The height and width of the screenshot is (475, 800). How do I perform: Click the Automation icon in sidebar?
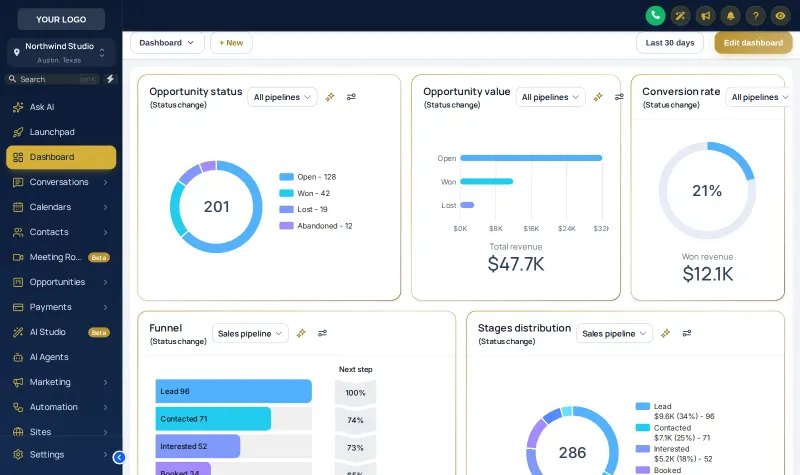(x=18, y=407)
